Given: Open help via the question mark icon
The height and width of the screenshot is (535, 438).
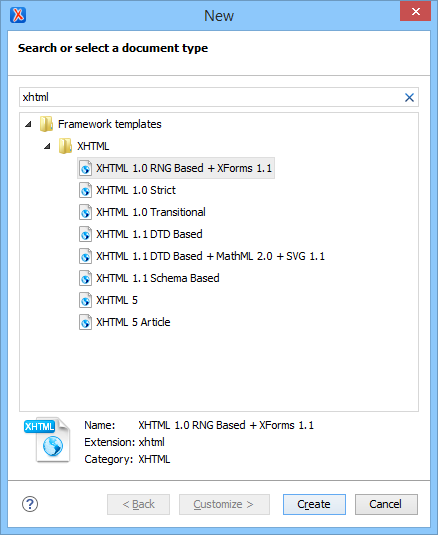Looking at the screenshot, I should coord(30,504).
